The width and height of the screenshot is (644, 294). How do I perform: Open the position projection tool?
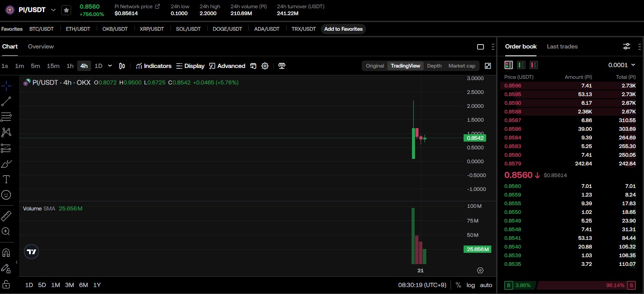[6, 148]
